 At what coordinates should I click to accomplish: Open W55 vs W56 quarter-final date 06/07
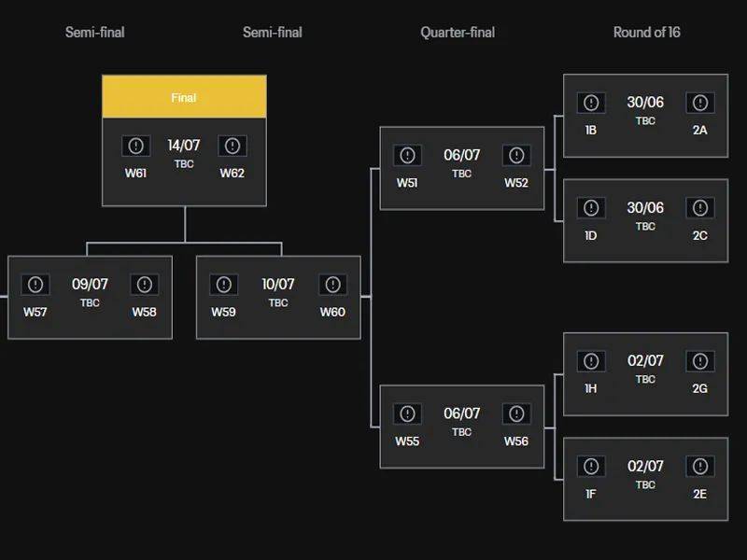(x=461, y=413)
